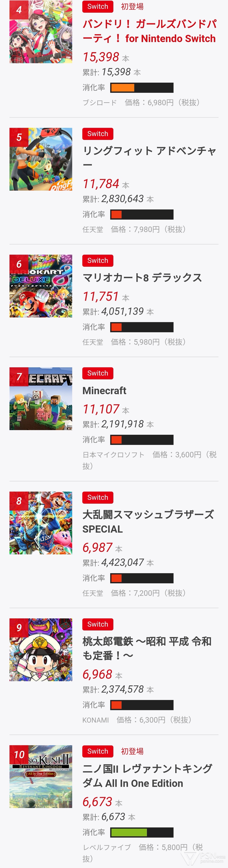Open the Ni no Kuni II cover thumbnail

click(41, 776)
